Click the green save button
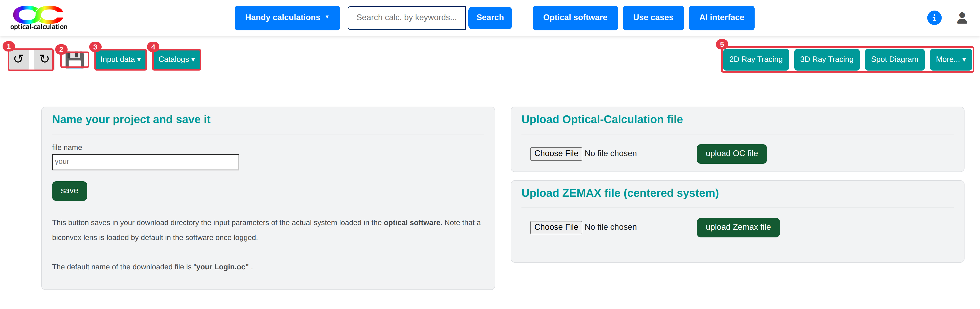The height and width of the screenshot is (309, 980). [69, 191]
